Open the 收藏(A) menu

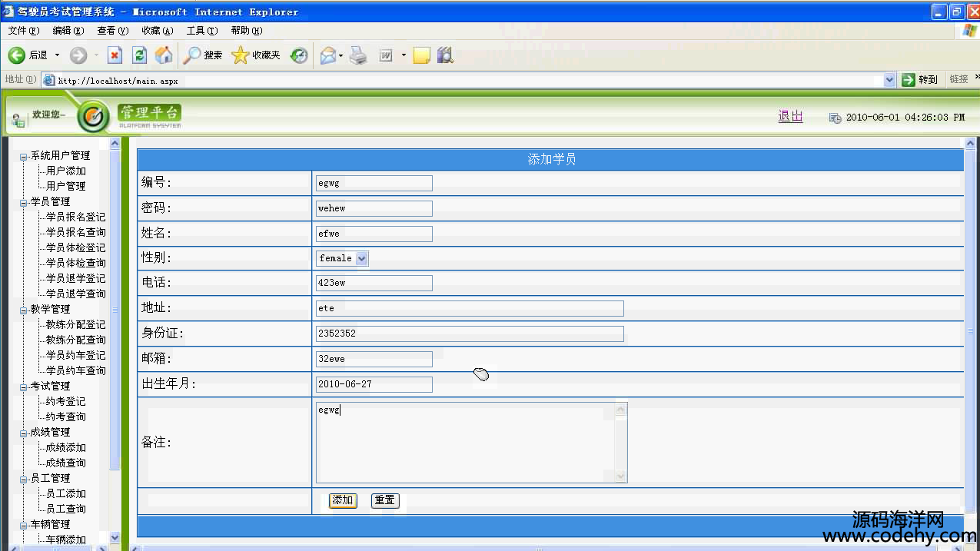tap(157, 31)
